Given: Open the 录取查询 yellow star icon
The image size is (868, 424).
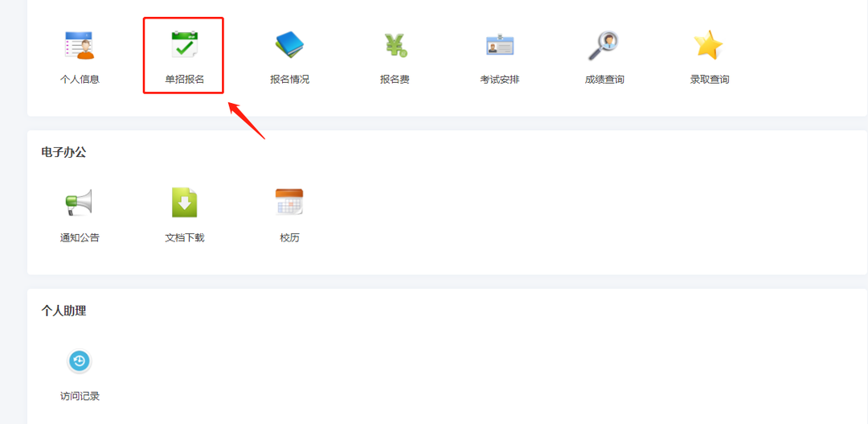Looking at the screenshot, I should coord(709,45).
